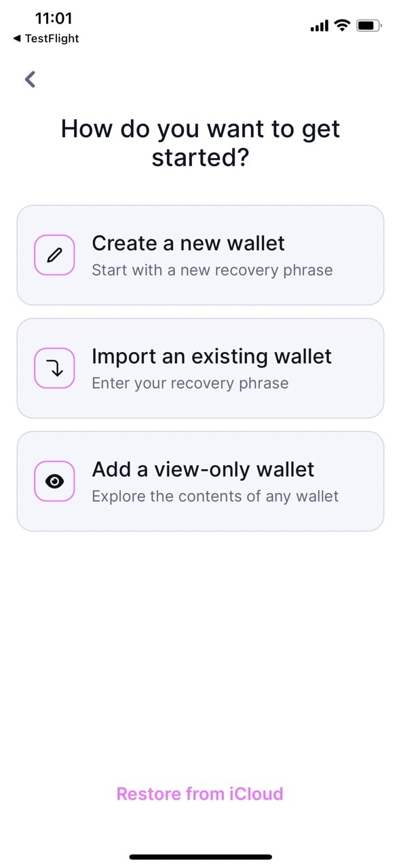Choose "Explore the contents of any wallet"
The width and height of the screenshot is (401, 868).
point(215,496)
